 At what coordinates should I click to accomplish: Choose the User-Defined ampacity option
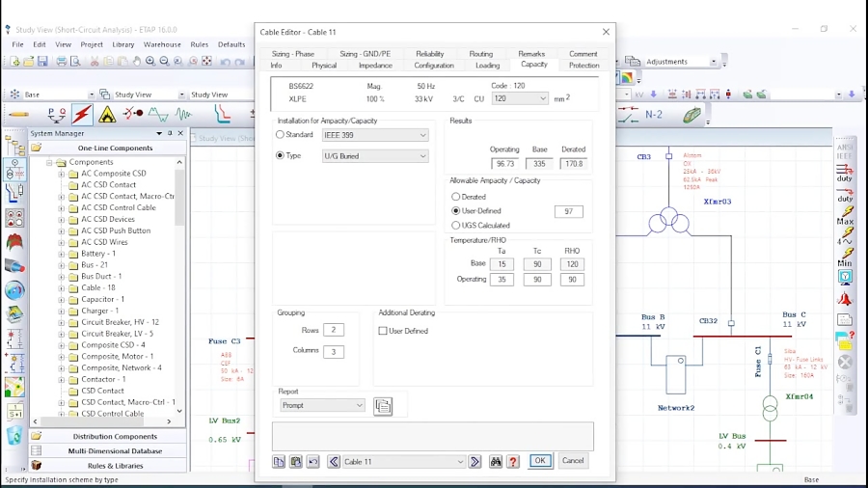pos(455,211)
